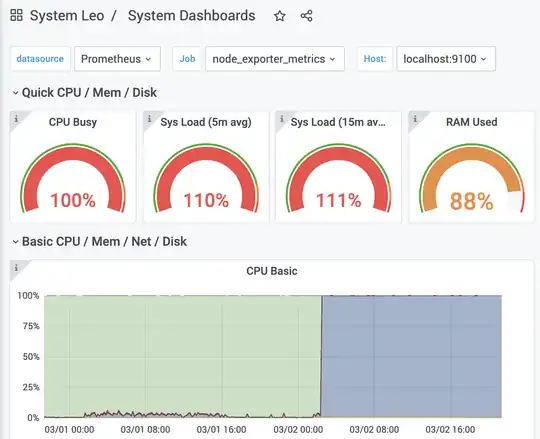The width and height of the screenshot is (540, 439).
Task: Click the datasource variable label
Action: coord(40,59)
